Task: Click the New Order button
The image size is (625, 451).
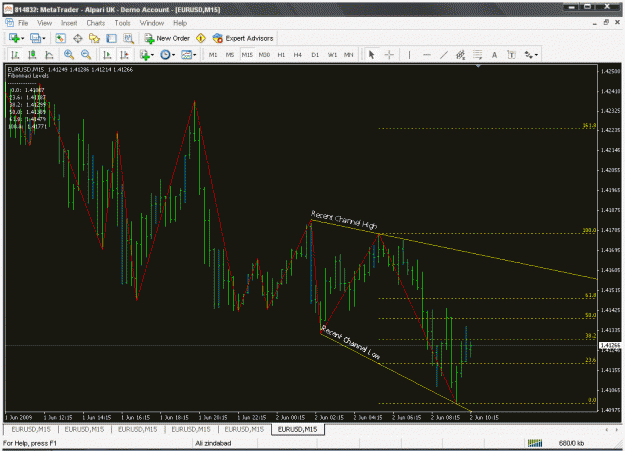Action: 167,38
